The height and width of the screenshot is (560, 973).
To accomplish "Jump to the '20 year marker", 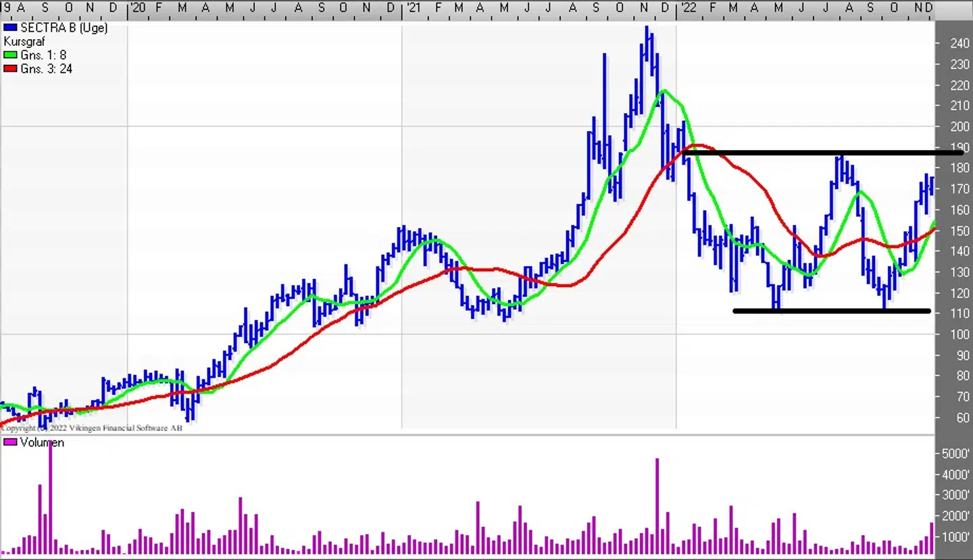I will (x=137, y=8).
